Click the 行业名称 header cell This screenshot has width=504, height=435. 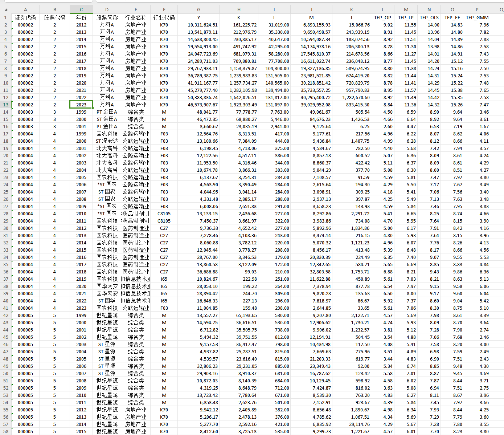[x=136, y=17]
